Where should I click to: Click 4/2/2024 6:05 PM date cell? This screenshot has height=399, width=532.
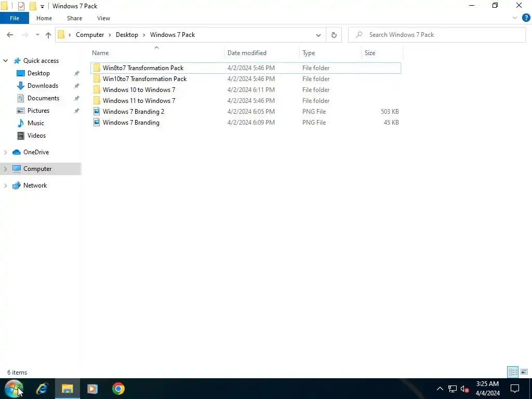click(x=251, y=112)
